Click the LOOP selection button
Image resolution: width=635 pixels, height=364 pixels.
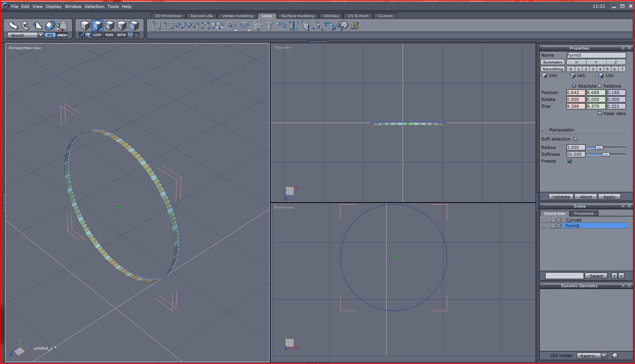coord(97,35)
